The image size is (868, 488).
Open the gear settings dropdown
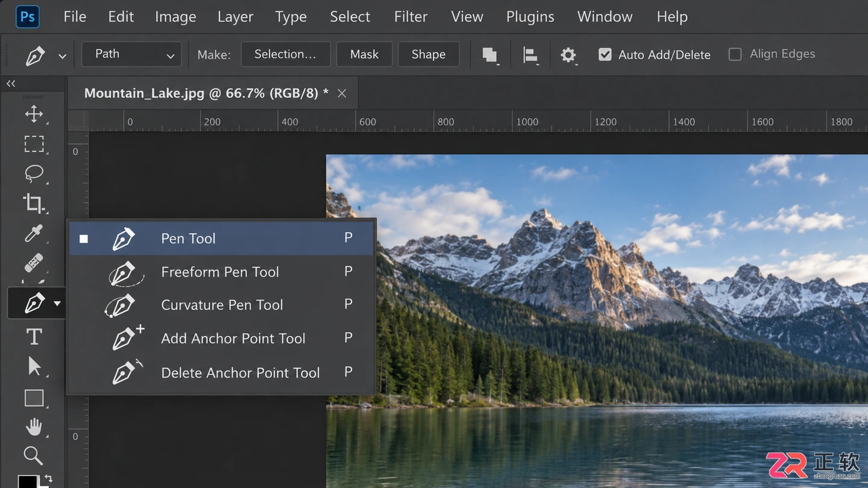[x=568, y=55]
